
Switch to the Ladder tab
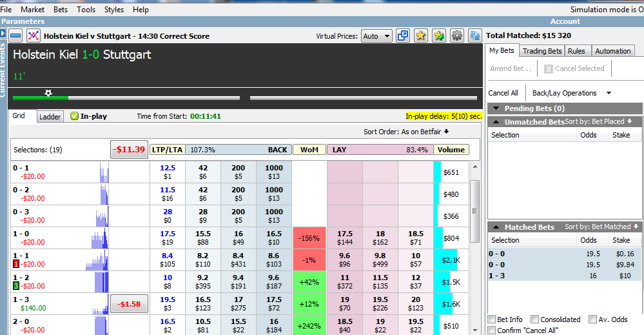tap(50, 117)
